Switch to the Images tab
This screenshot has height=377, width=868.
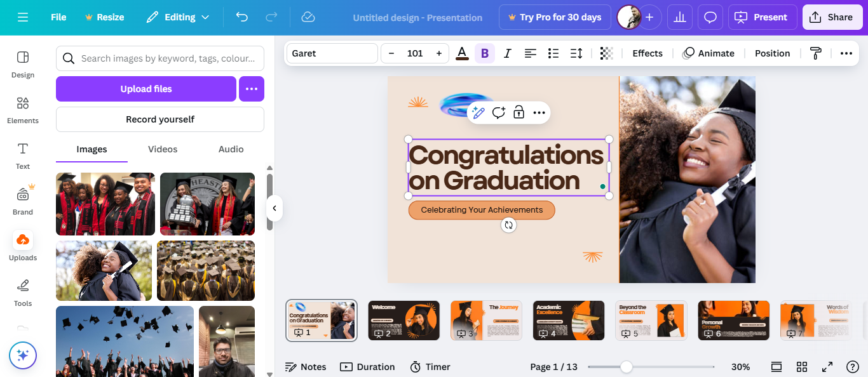coord(92,149)
